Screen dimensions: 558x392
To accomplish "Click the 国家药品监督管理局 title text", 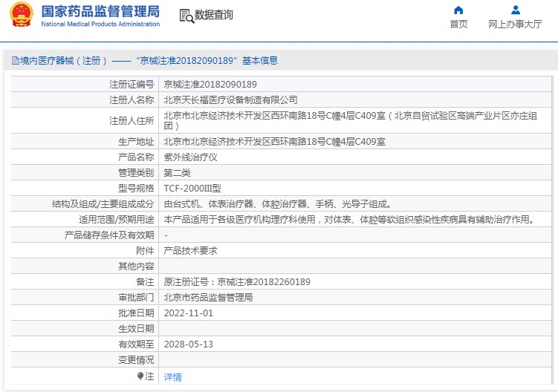I will pyautogui.click(x=100, y=11).
